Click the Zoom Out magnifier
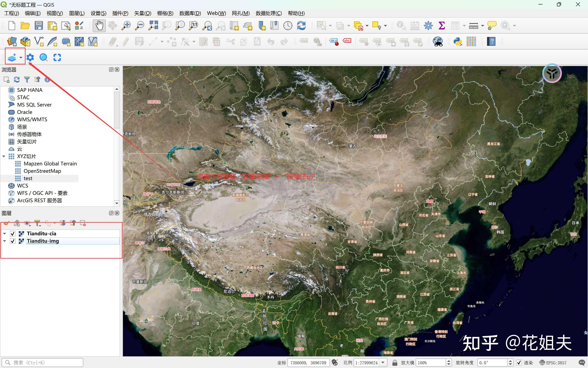 tap(140, 26)
